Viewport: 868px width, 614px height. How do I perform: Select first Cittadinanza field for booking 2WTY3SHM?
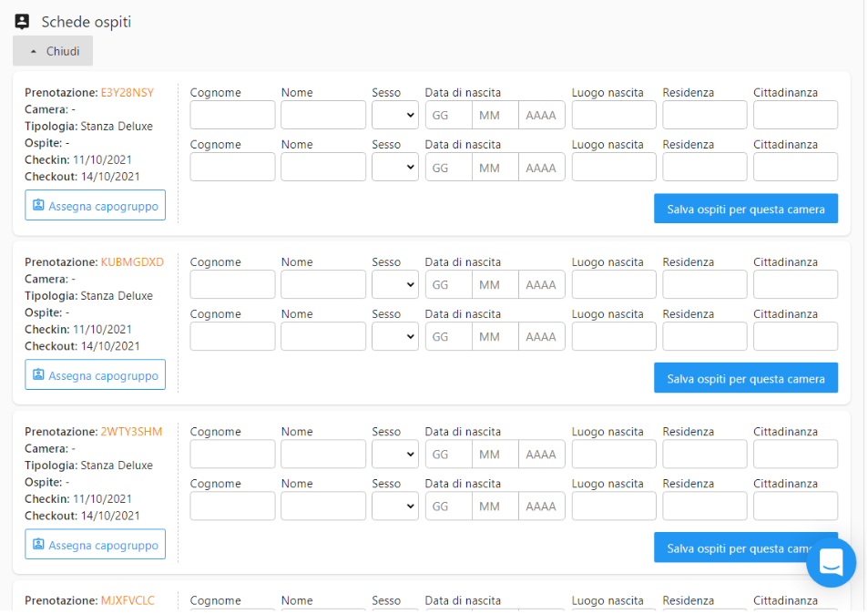tap(795, 454)
